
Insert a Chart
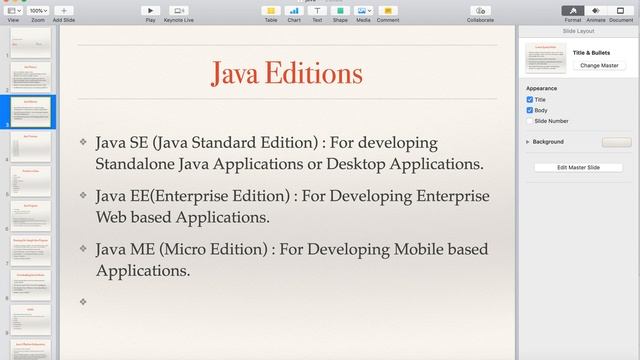294,11
